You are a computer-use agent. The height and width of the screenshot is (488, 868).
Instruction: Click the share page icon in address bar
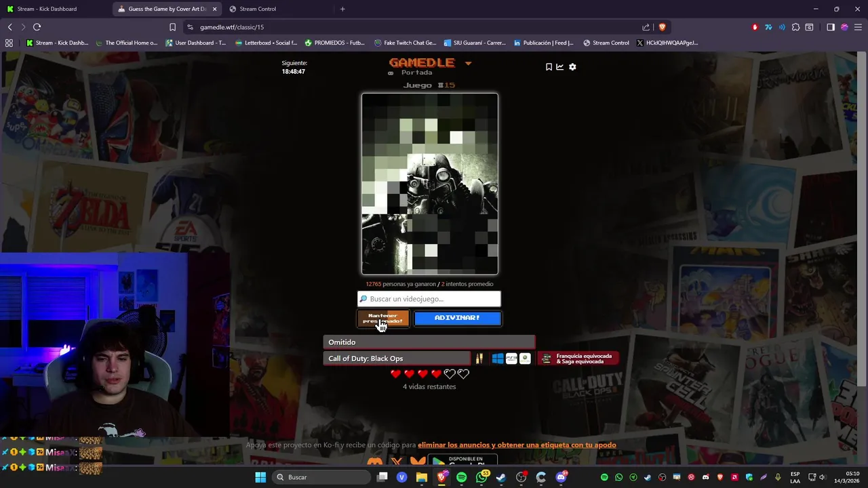click(x=646, y=27)
